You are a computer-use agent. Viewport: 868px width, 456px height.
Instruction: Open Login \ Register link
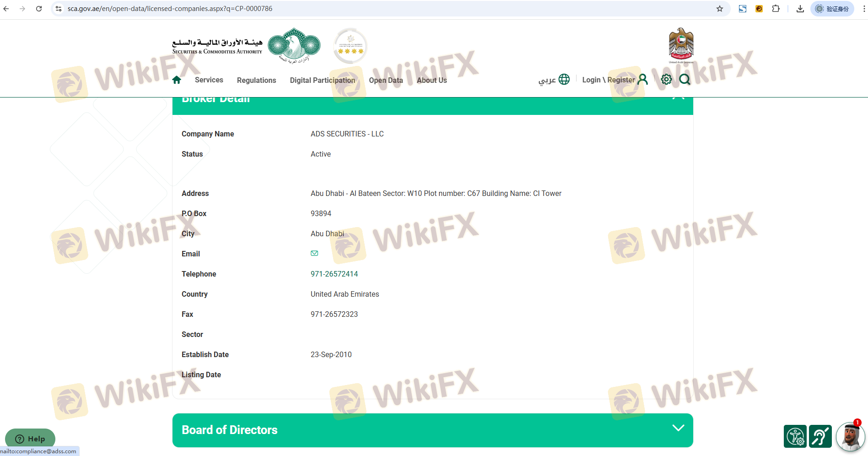pyautogui.click(x=609, y=80)
